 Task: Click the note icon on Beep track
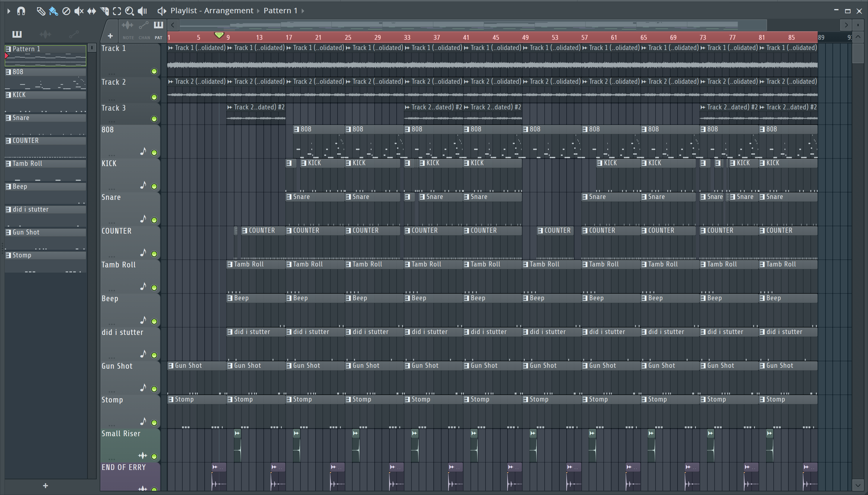click(x=143, y=320)
